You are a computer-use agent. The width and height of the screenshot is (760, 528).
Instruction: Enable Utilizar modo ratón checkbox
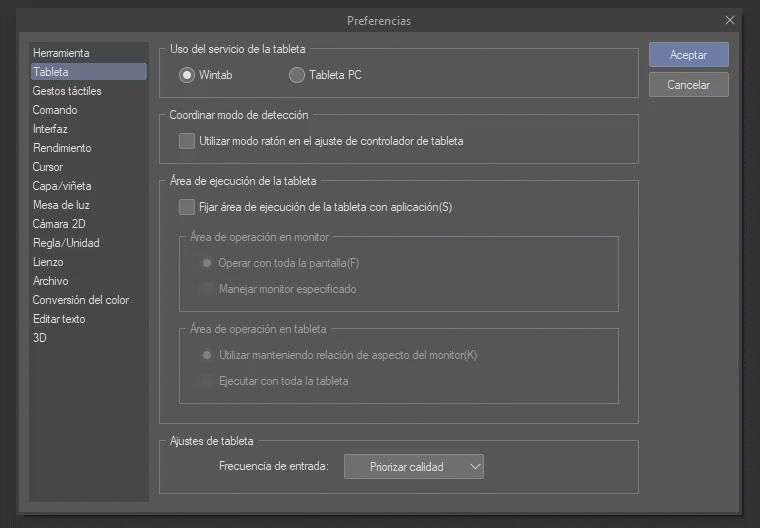(187, 141)
